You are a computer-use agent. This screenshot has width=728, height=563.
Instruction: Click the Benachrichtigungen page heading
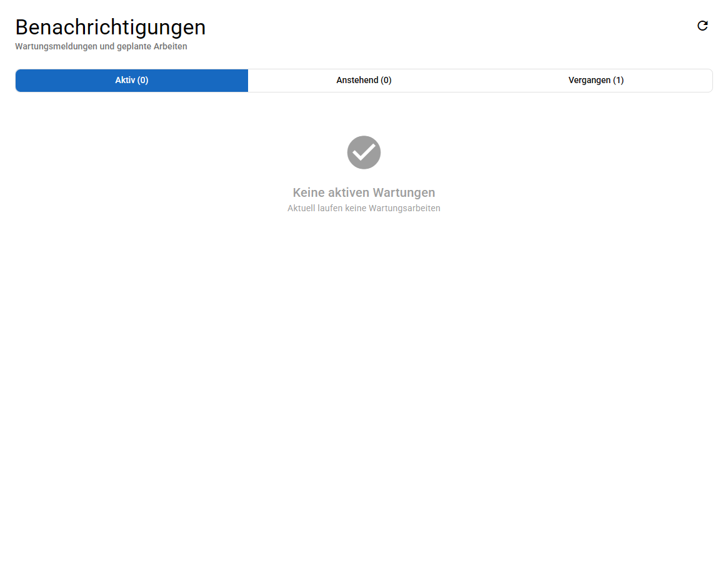pyautogui.click(x=111, y=27)
